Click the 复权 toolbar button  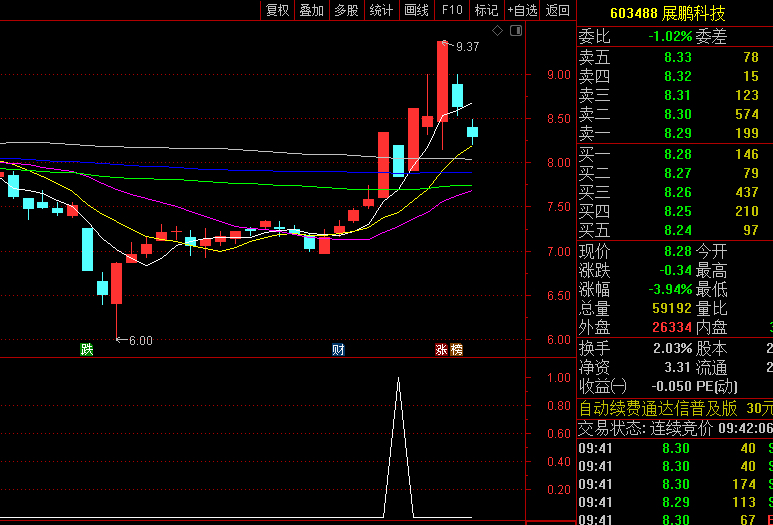pos(277,10)
